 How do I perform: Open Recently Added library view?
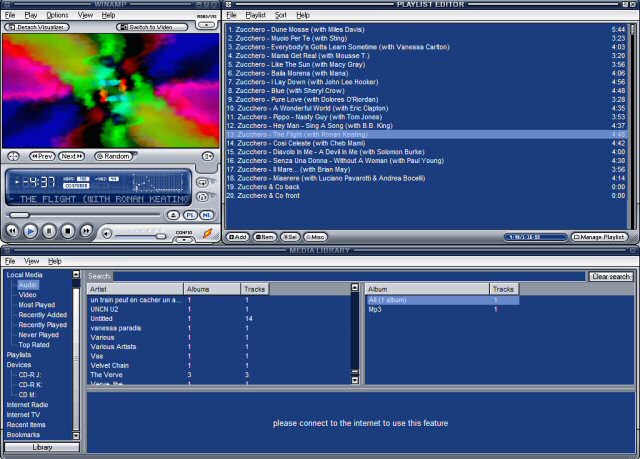click(x=42, y=315)
